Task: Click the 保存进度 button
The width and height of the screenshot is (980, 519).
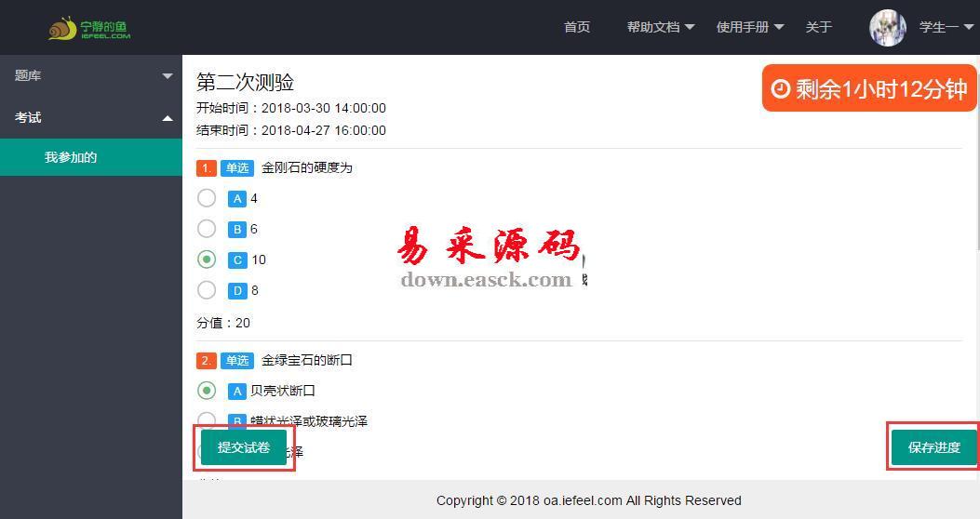Action: (x=933, y=447)
